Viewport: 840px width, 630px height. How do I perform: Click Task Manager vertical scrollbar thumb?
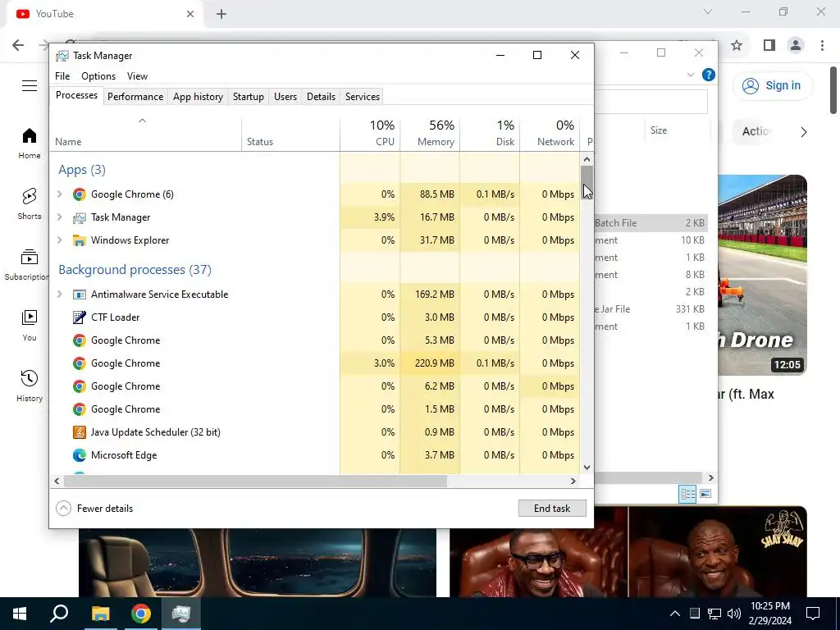(x=587, y=182)
